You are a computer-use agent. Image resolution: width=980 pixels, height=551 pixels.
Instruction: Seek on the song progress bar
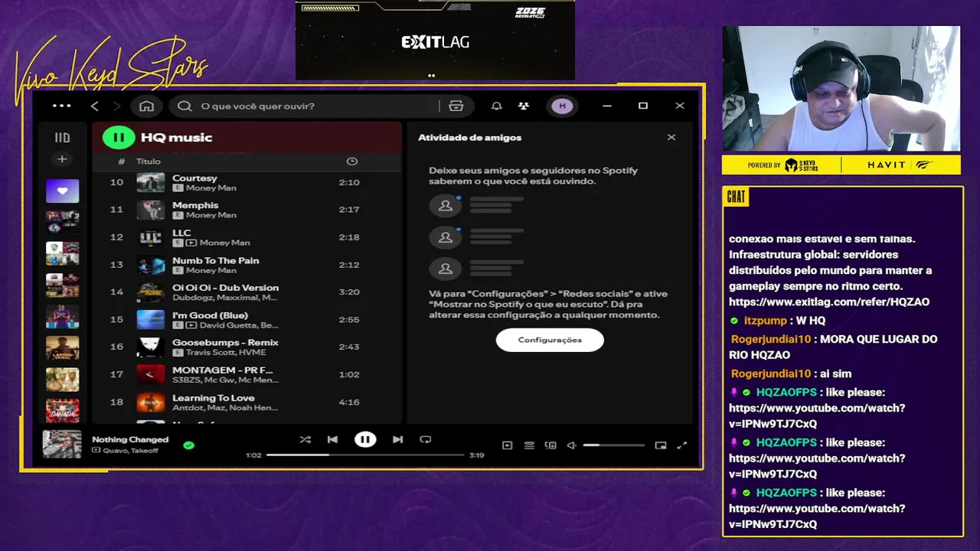click(365, 455)
